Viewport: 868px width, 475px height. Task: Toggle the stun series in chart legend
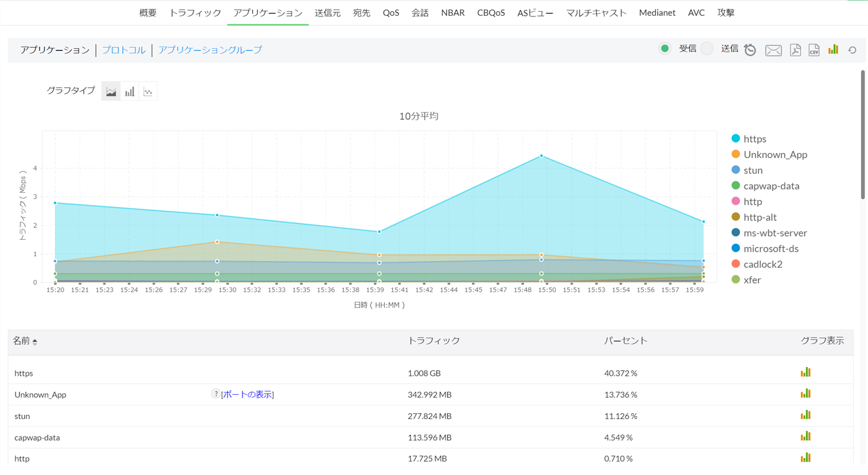pos(753,170)
